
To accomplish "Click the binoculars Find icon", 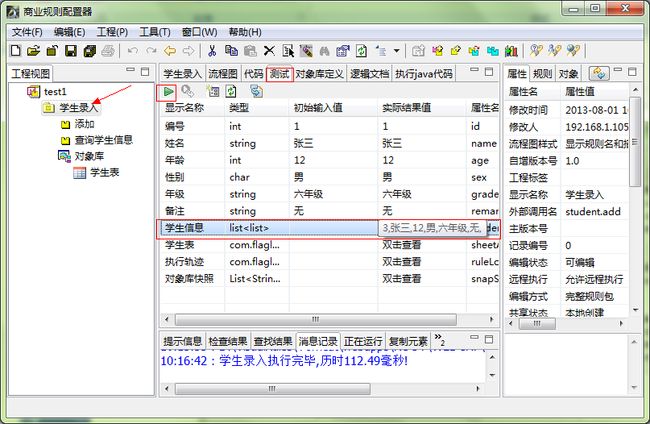I will point(324,51).
